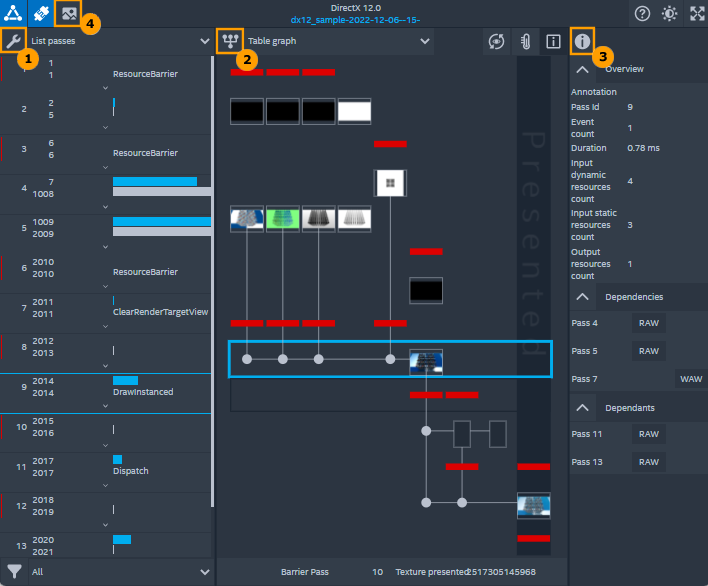This screenshot has height=586, width=708.
Task: Collapse the Dependants section
Action: pyautogui.click(x=582, y=408)
